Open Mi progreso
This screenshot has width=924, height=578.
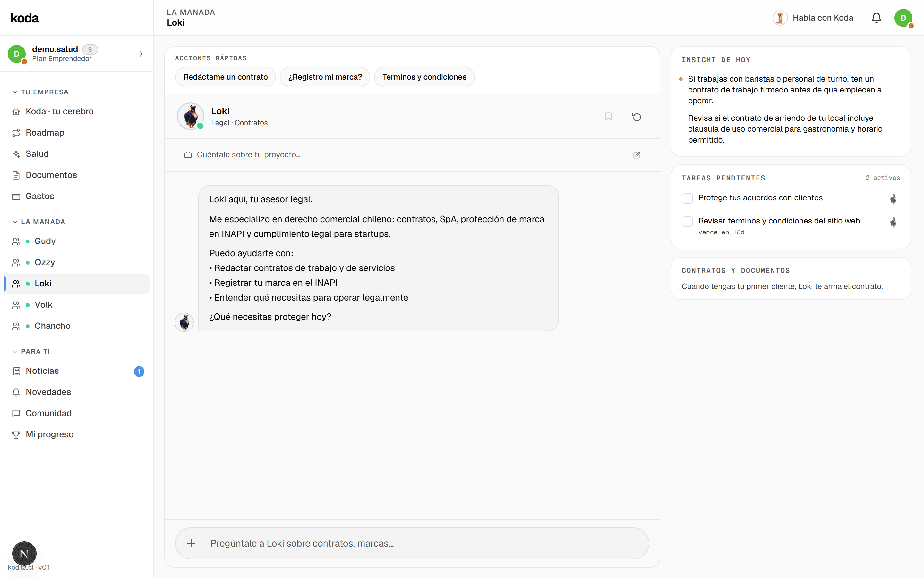76,435
